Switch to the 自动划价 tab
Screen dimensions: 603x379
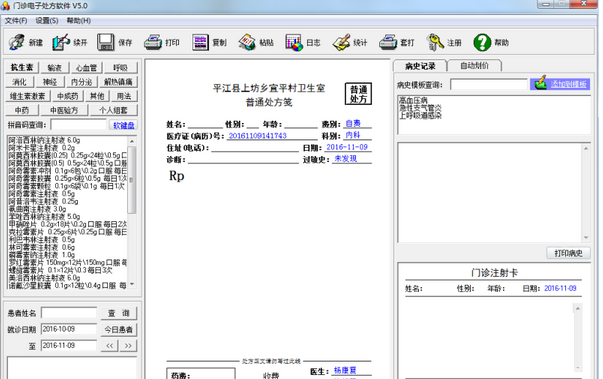pos(475,66)
